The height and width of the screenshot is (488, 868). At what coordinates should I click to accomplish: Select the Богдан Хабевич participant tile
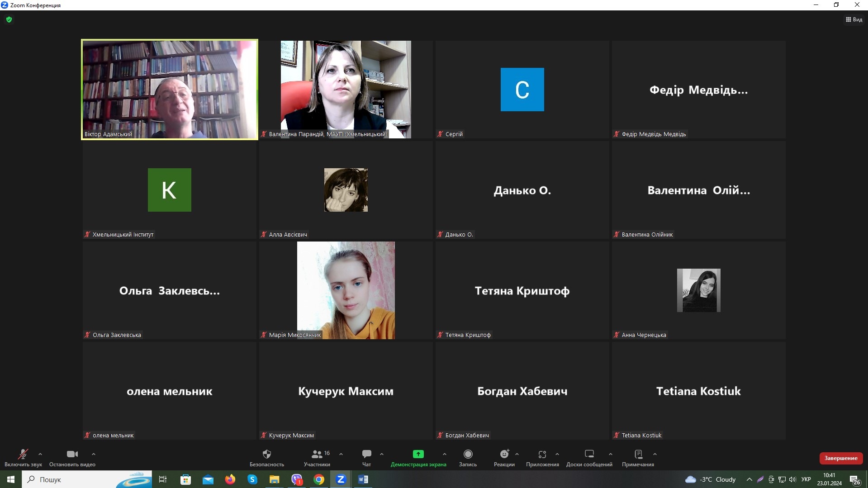[x=522, y=391]
